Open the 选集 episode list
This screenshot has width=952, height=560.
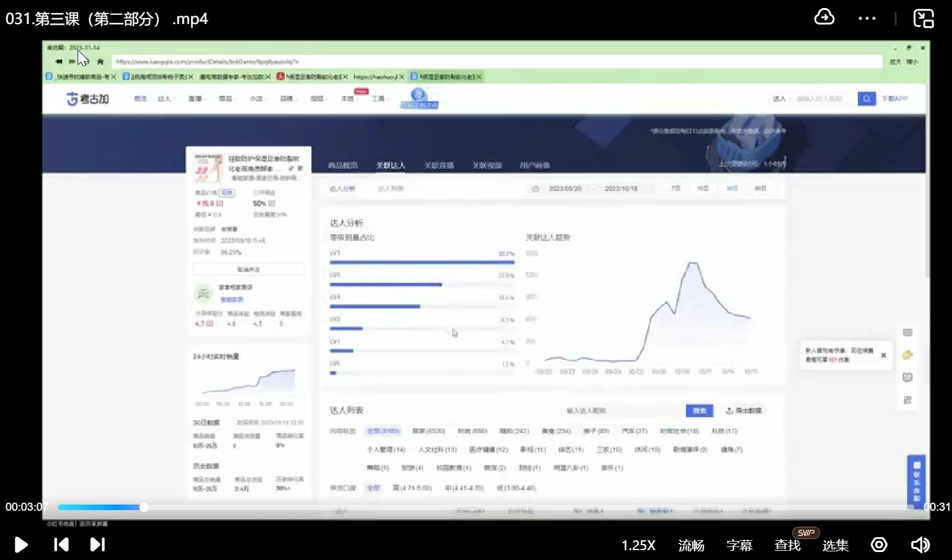[835, 545]
